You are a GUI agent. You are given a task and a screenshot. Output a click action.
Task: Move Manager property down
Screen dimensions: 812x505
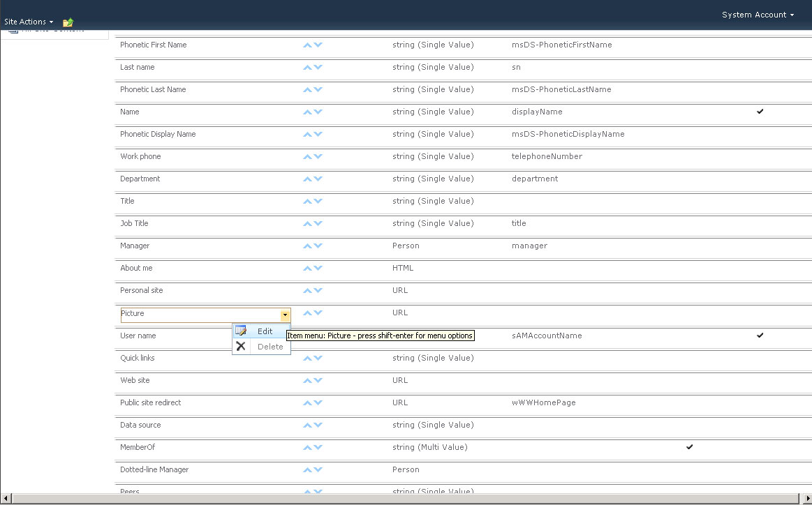pyautogui.click(x=318, y=246)
